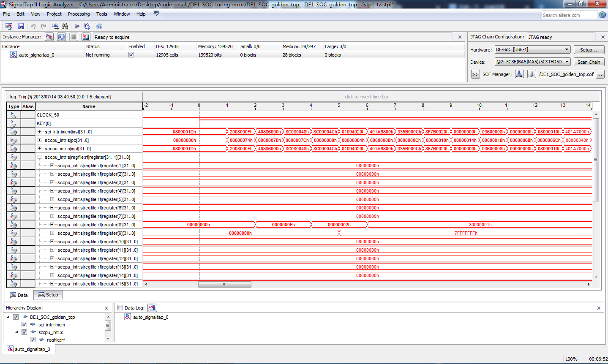
Task: Toggle the Enabled checkbox for auto_signaltap_0
Action: (131, 55)
